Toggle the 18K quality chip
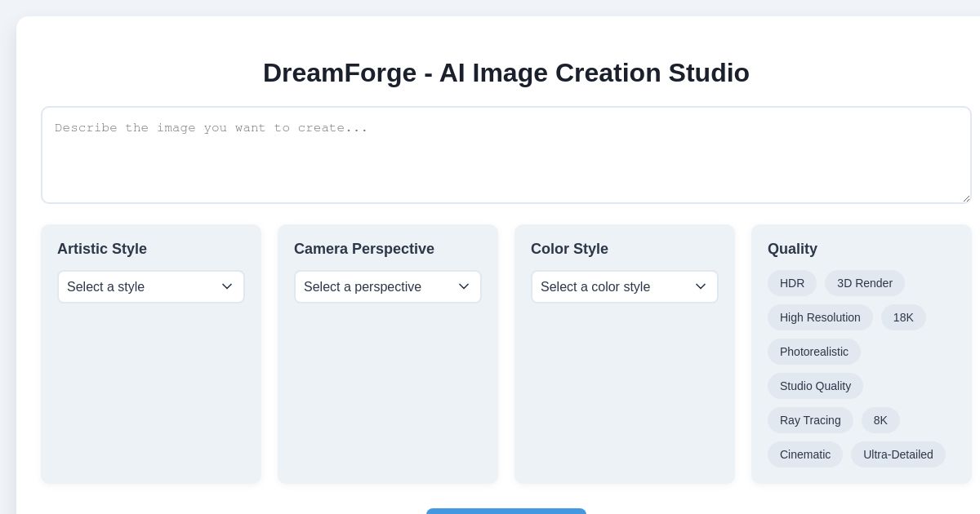 903,317
